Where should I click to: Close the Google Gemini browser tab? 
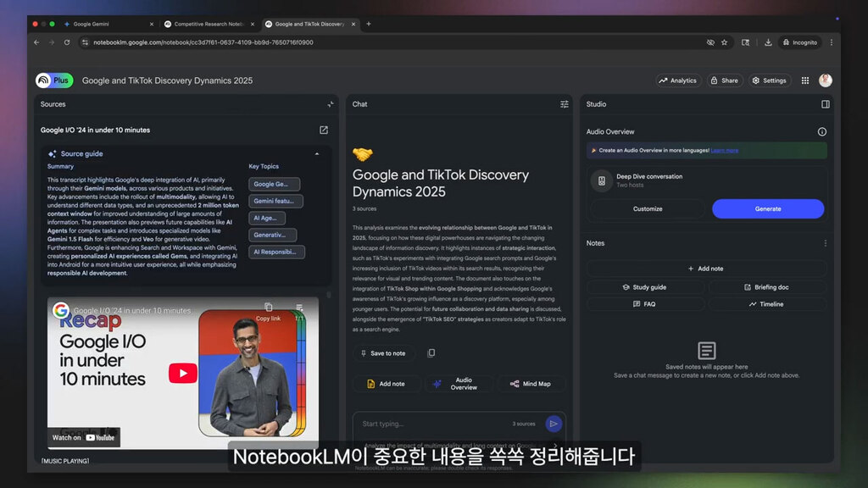click(x=152, y=24)
